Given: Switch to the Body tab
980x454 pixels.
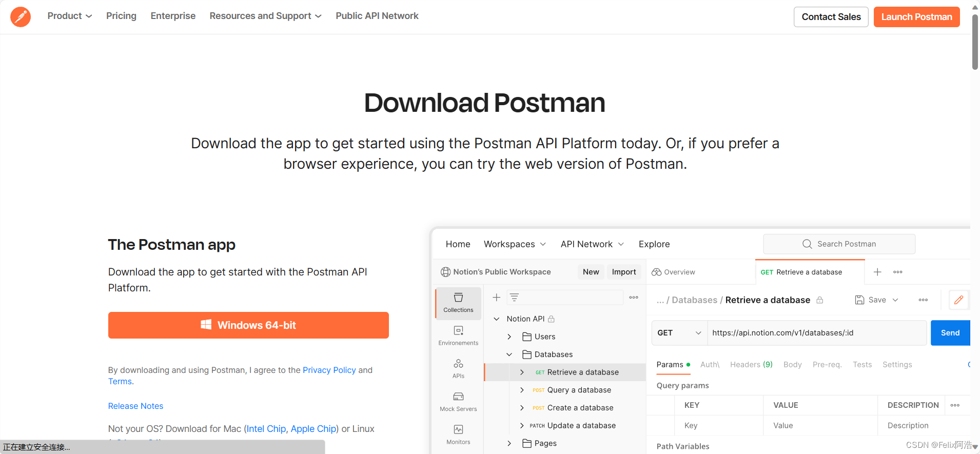Looking at the screenshot, I should click(792, 365).
